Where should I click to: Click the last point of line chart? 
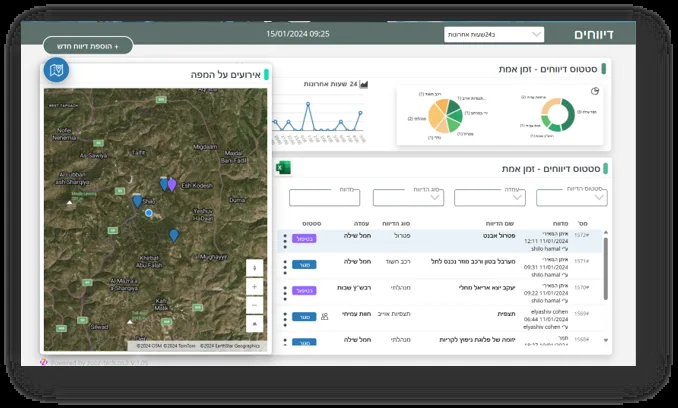[x=360, y=113]
